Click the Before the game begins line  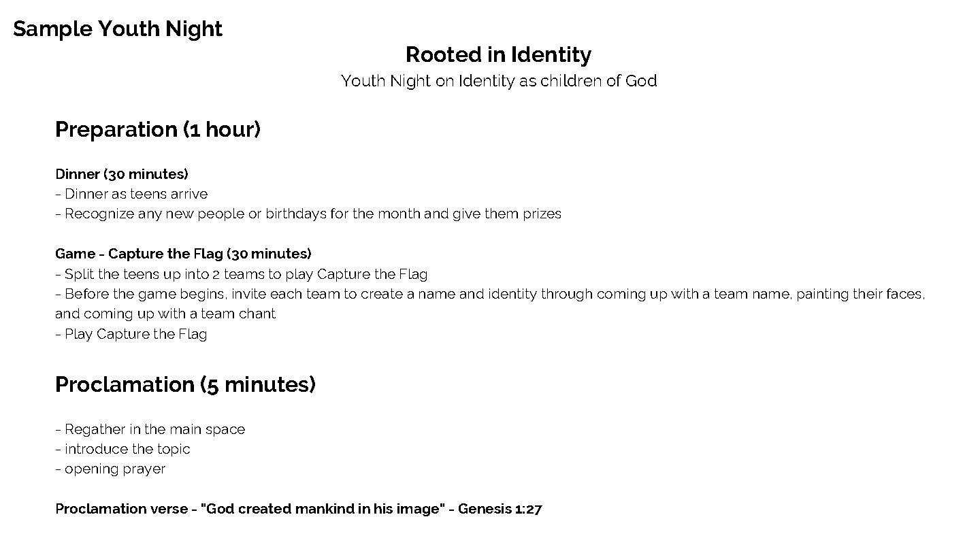pyautogui.click(x=490, y=294)
